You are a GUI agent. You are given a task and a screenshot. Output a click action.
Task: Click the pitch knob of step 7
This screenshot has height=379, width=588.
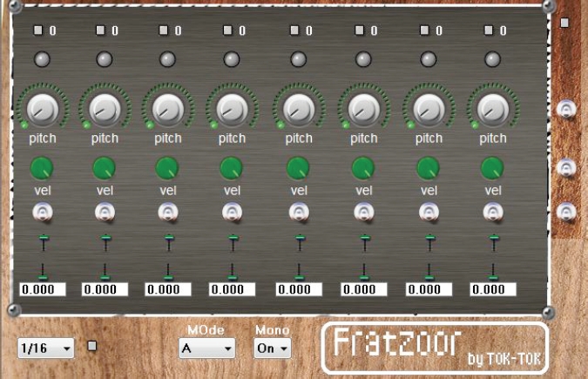[429, 109]
